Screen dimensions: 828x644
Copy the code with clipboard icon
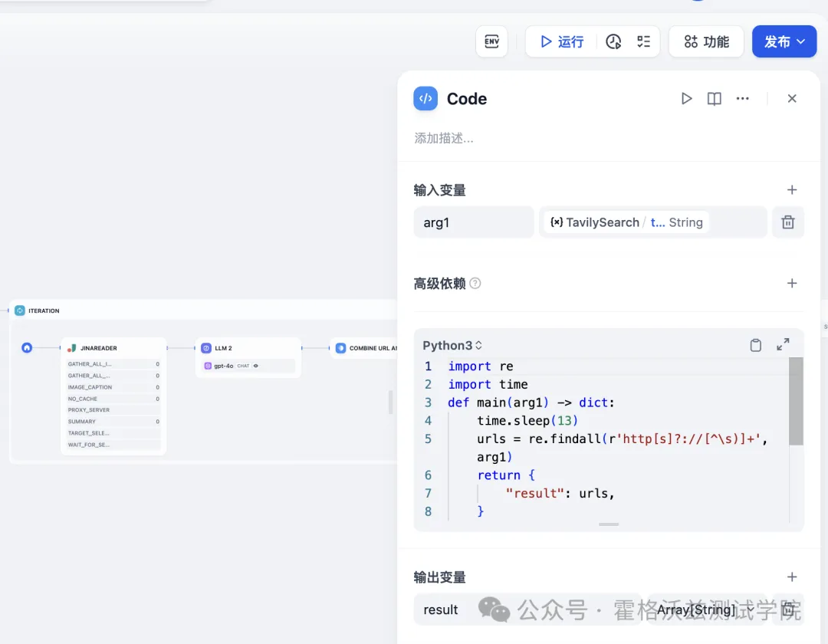click(756, 345)
